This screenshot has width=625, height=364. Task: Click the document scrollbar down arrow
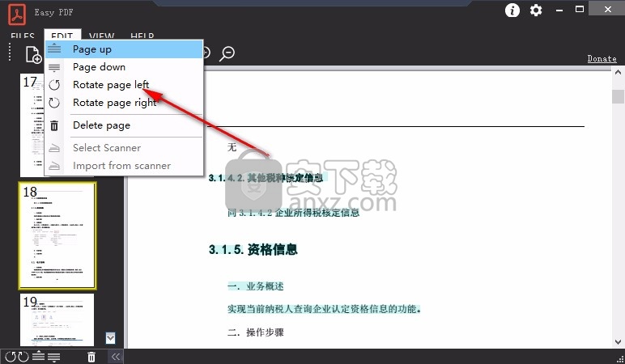618,342
